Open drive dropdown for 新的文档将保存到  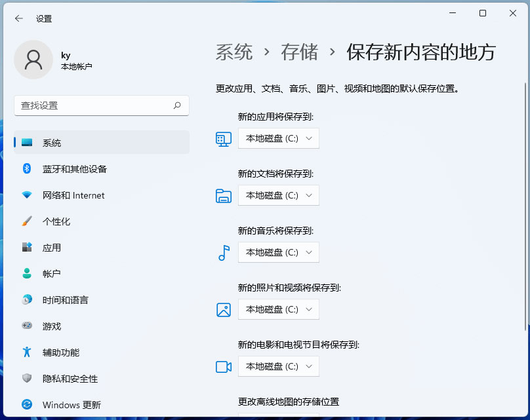(x=278, y=195)
